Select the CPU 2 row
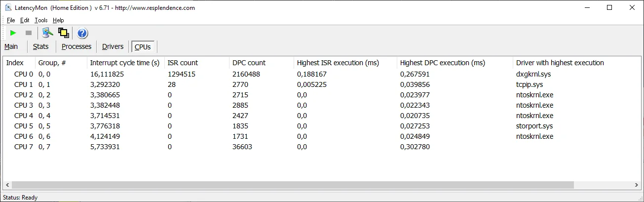This screenshot has height=202, width=644. tap(322, 95)
